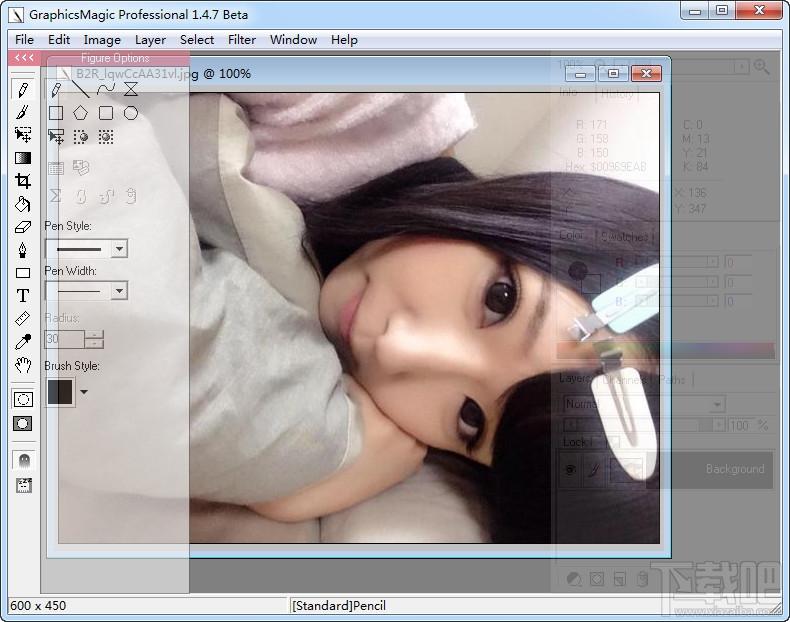Image resolution: width=790 pixels, height=622 pixels.
Task: Choose the ellipse shape in Figure Options
Action: coord(131,113)
